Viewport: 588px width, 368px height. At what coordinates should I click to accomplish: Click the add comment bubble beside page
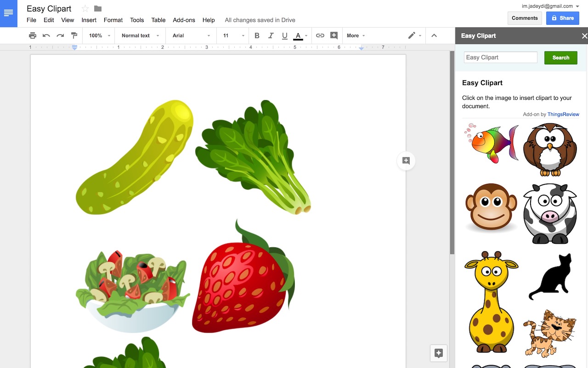406,161
